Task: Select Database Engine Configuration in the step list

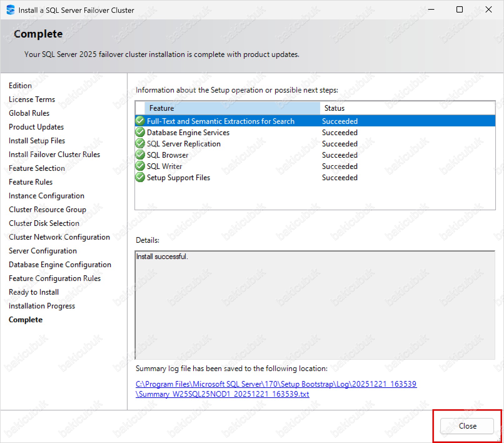Action: (60, 265)
